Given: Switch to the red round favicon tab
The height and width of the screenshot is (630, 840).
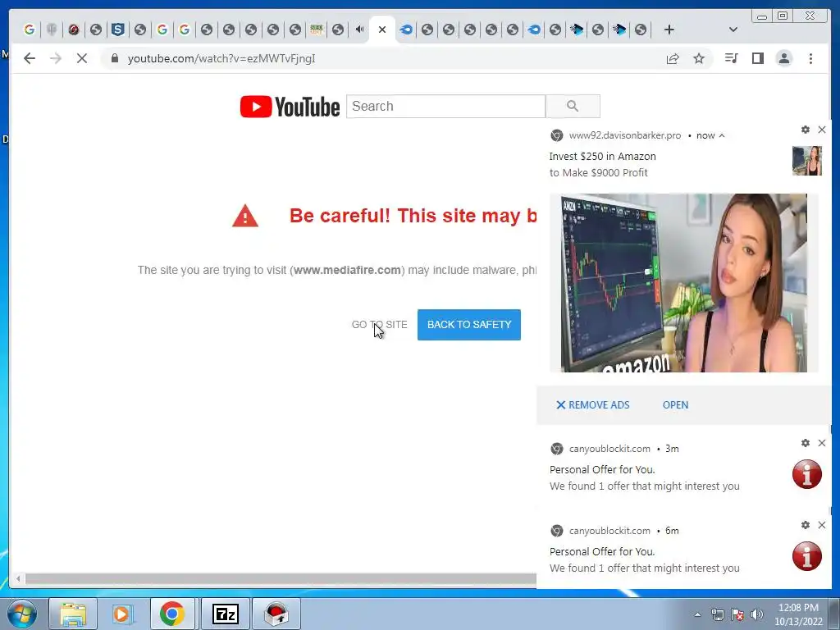Looking at the screenshot, I should pos(73,30).
